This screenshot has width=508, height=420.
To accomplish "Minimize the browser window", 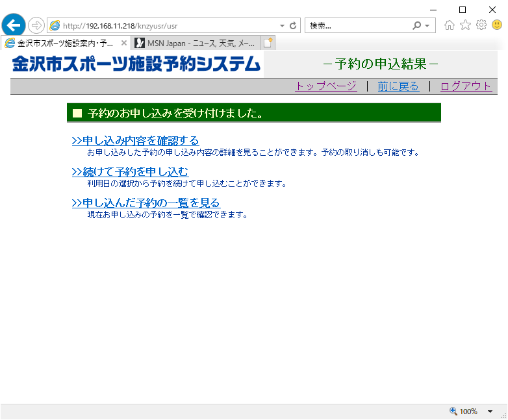I will coord(433,10).
